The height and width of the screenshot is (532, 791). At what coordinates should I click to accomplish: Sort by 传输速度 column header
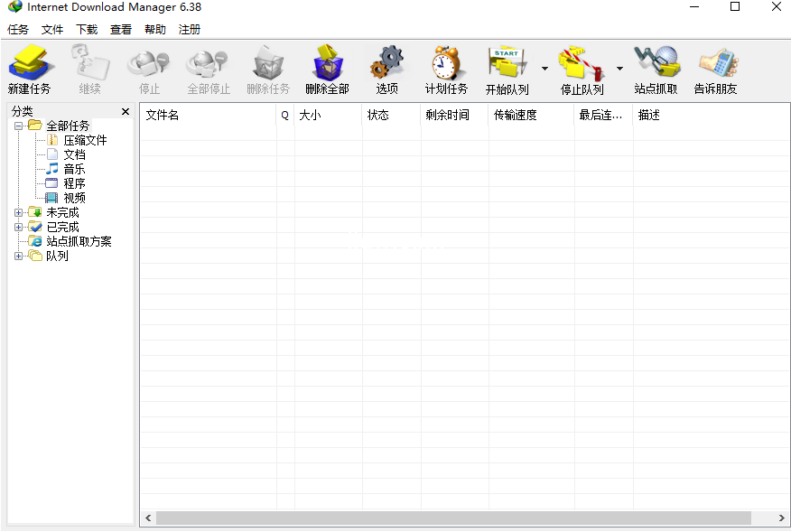(532, 115)
